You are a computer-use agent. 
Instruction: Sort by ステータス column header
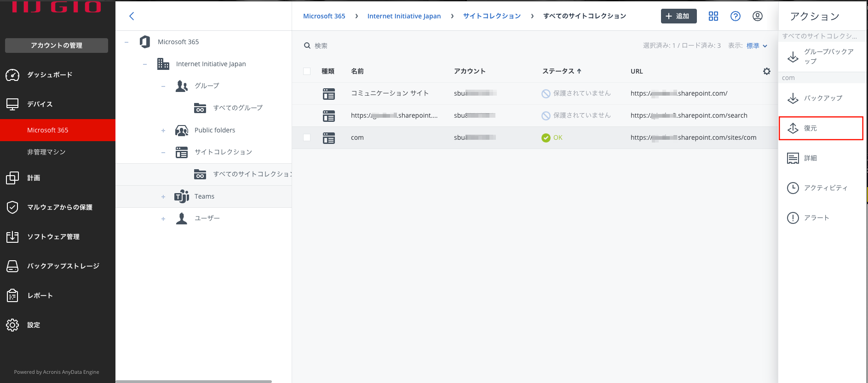tap(562, 71)
